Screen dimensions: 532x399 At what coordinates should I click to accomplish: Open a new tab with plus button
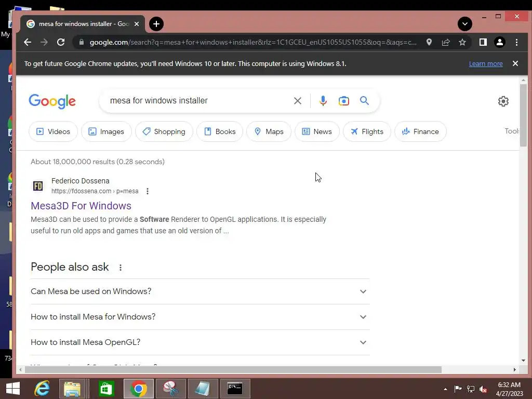tap(156, 24)
